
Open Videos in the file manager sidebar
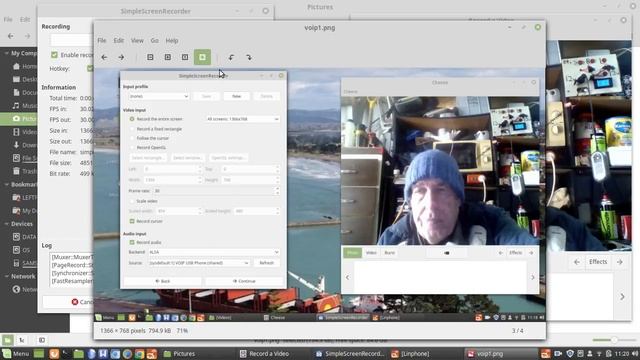point(24,132)
